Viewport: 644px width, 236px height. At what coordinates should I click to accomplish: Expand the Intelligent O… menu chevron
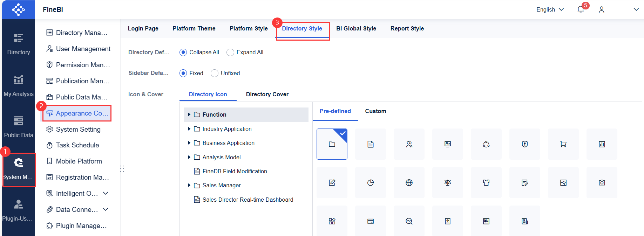pyautogui.click(x=106, y=193)
